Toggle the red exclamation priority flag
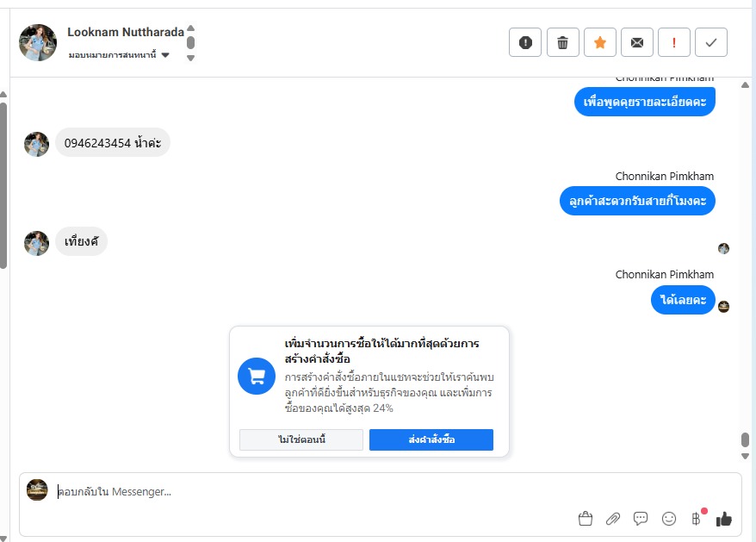This screenshot has height=542, width=756. [673, 42]
